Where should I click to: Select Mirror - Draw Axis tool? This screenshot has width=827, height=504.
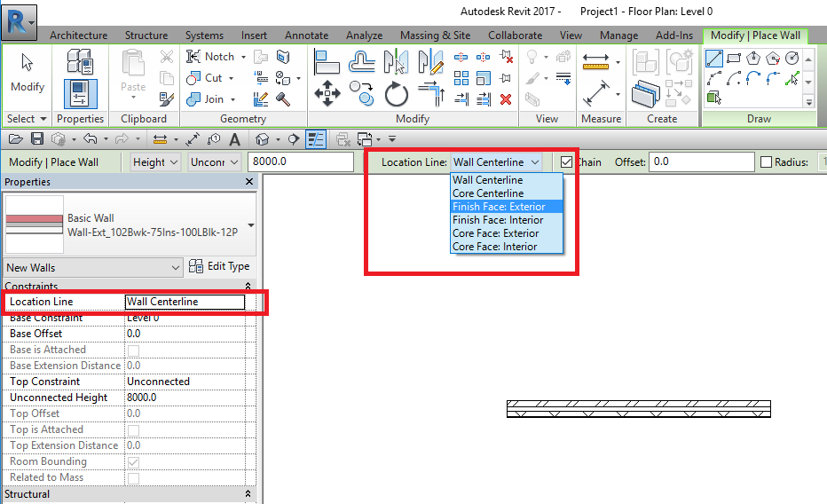430,61
